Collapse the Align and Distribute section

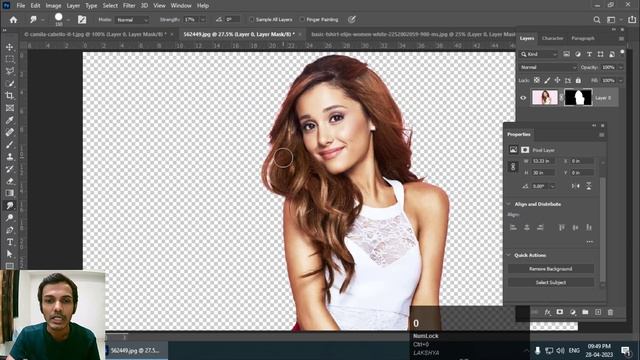(509, 204)
